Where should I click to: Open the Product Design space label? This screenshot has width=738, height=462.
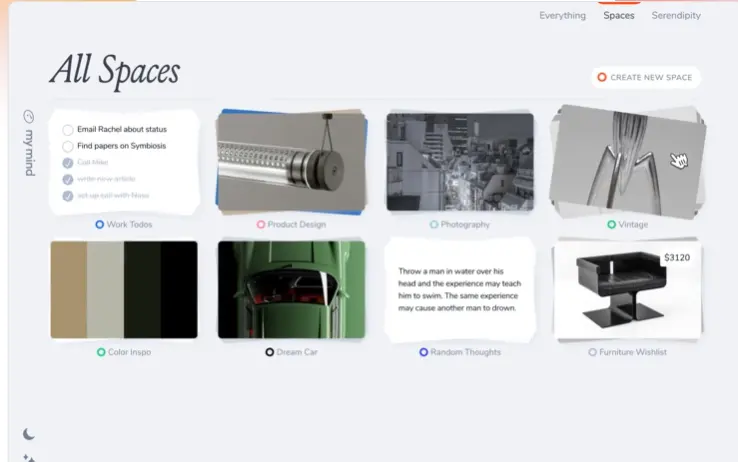[297, 224]
